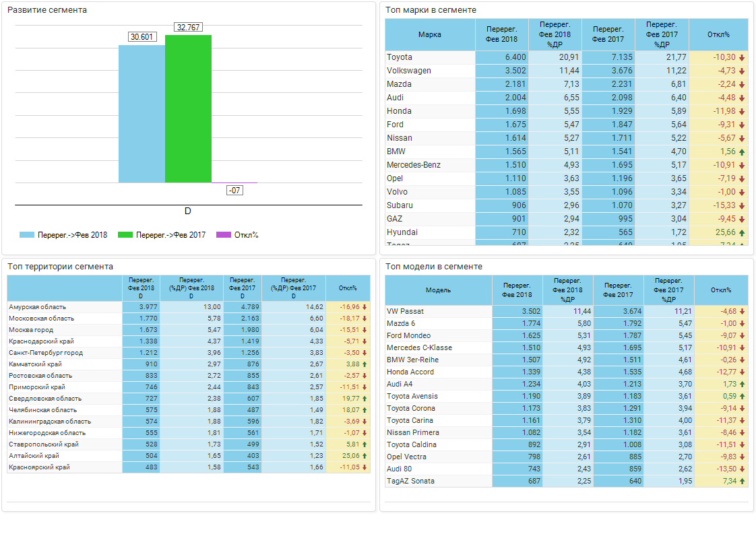Click the Откл% header in the top models table
The height and width of the screenshot is (534, 756).
coord(721,290)
